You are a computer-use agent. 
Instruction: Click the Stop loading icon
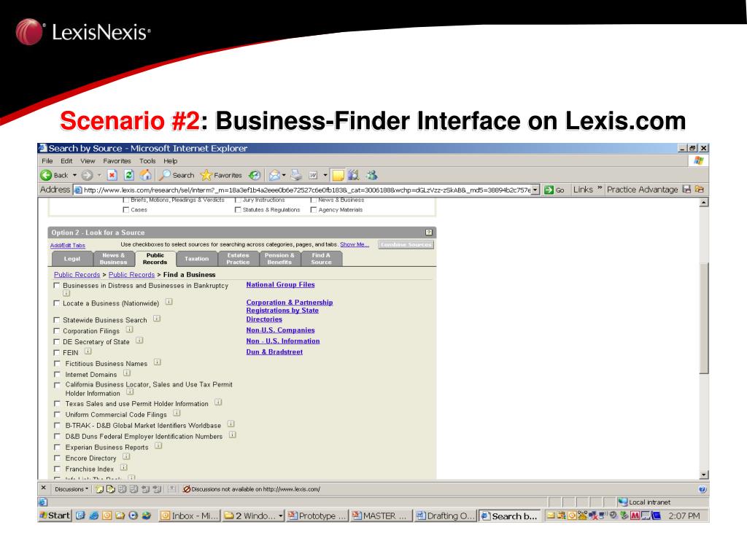pyautogui.click(x=112, y=175)
